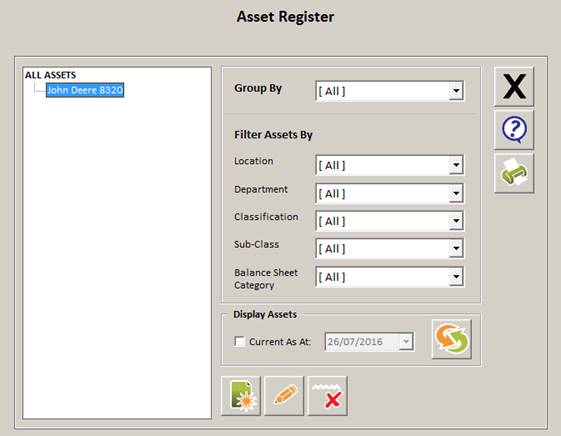Edit asset using the pencil icon
The width and height of the screenshot is (561, 436).
coord(284,396)
